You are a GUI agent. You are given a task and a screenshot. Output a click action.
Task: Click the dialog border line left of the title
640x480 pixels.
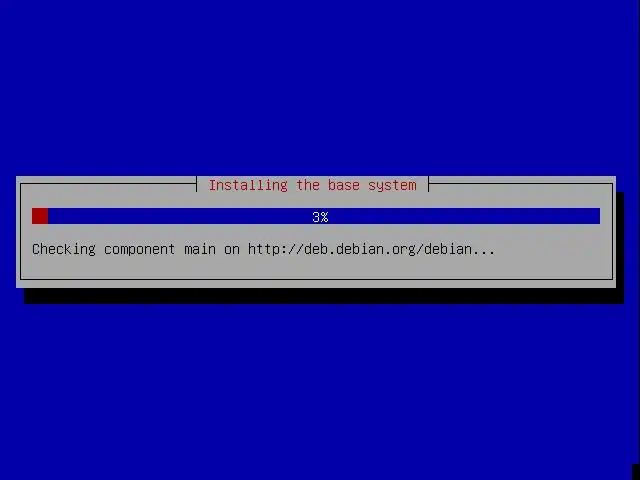click(108, 184)
